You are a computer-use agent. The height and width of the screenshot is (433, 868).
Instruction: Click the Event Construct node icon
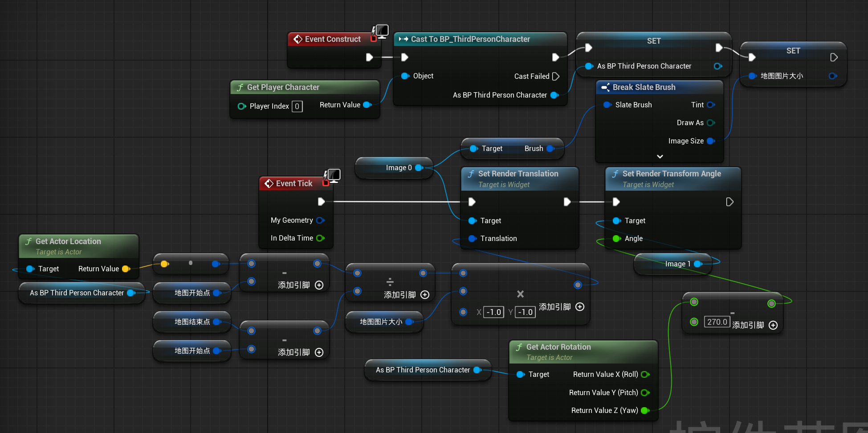[x=297, y=39]
